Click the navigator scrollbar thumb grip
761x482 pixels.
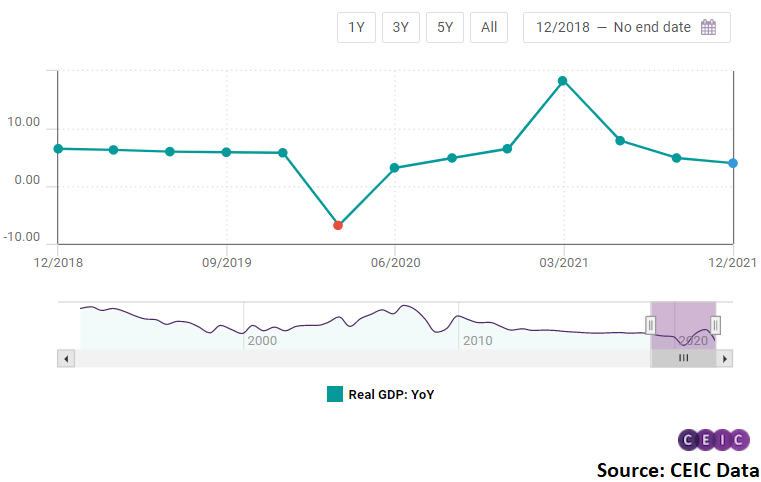683,358
